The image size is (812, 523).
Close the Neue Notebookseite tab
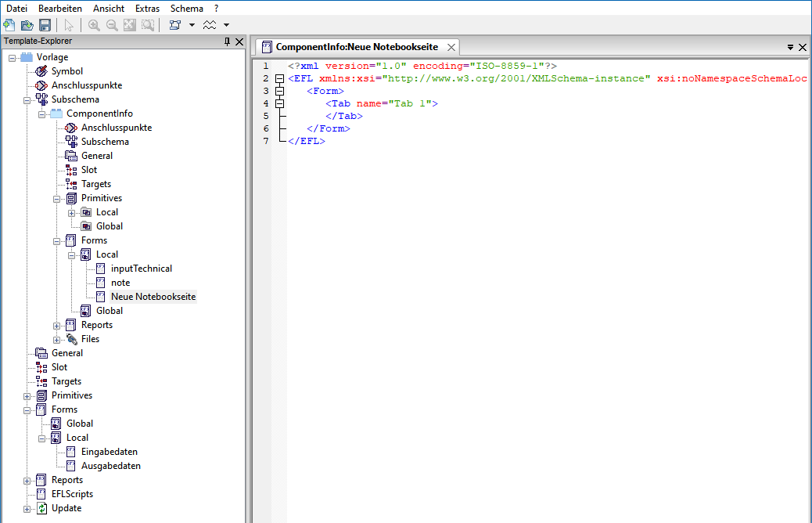click(x=451, y=47)
